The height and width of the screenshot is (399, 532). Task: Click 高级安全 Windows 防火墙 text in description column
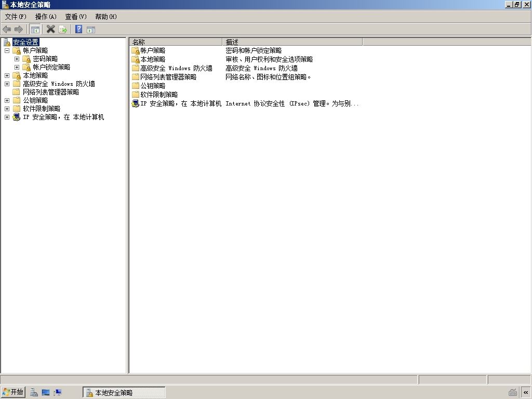tap(262, 68)
